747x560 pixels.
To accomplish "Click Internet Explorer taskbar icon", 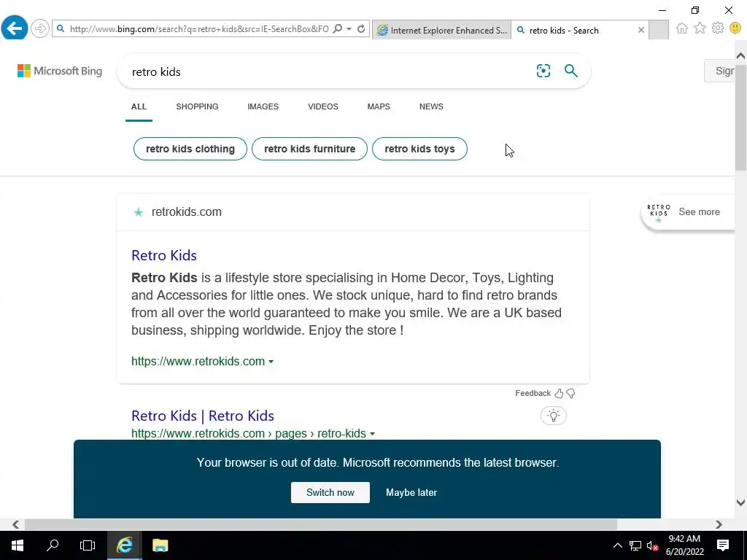I will 124,545.
